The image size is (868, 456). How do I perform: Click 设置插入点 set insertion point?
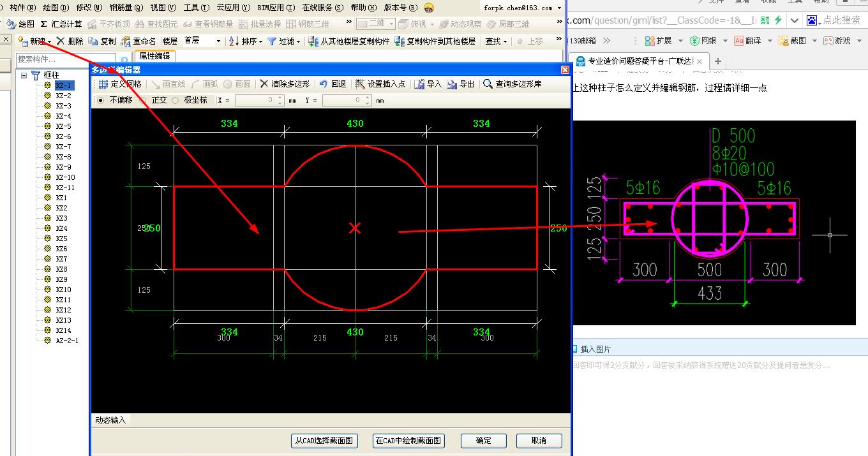(x=380, y=84)
